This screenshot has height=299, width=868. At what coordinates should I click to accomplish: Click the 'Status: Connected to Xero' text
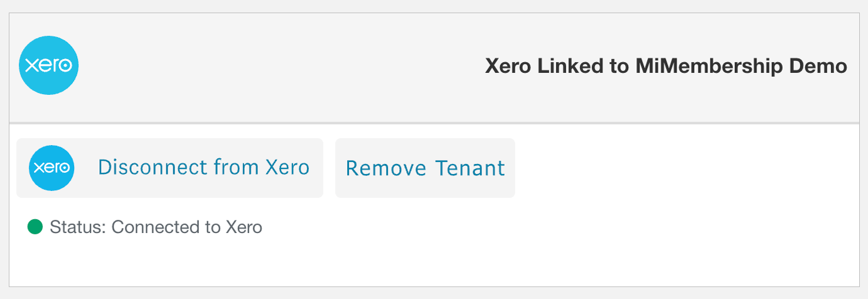[x=156, y=227]
